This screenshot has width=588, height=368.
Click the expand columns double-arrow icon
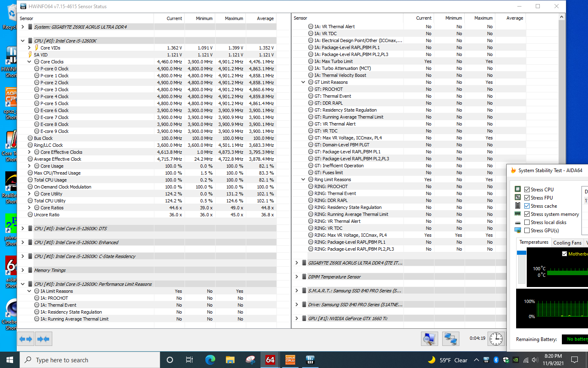tap(26, 339)
